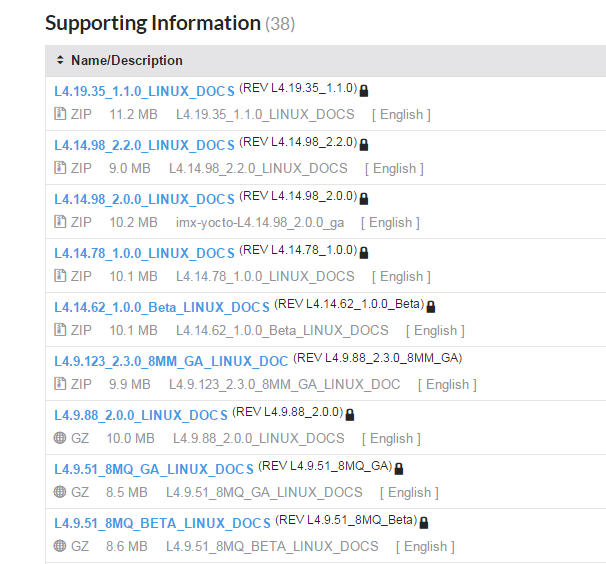Download L4.14.98_2.0.0_LINUX_DOCS package

(x=144, y=199)
